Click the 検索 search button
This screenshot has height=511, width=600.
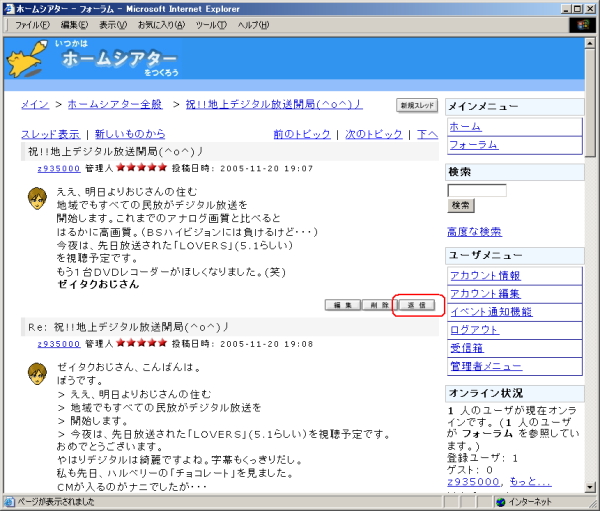tap(461, 206)
